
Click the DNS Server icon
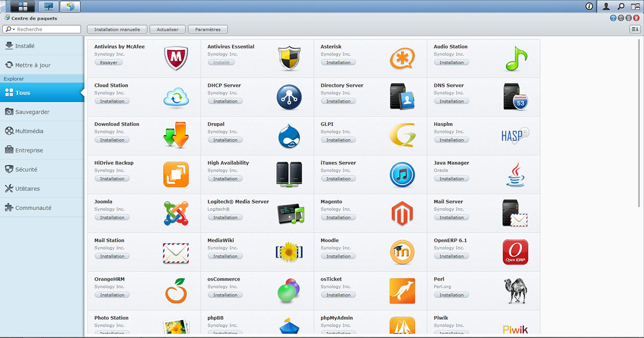pos(515,97)
